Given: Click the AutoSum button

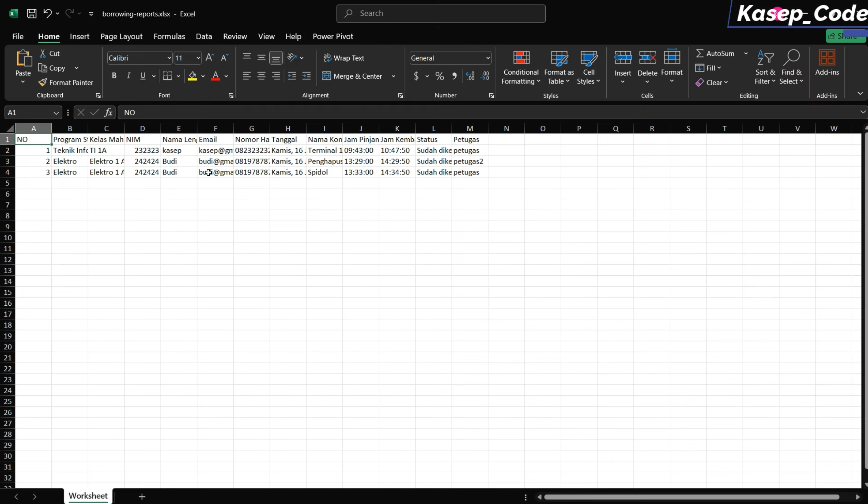Looking at the screenshot, I should 715,54.
